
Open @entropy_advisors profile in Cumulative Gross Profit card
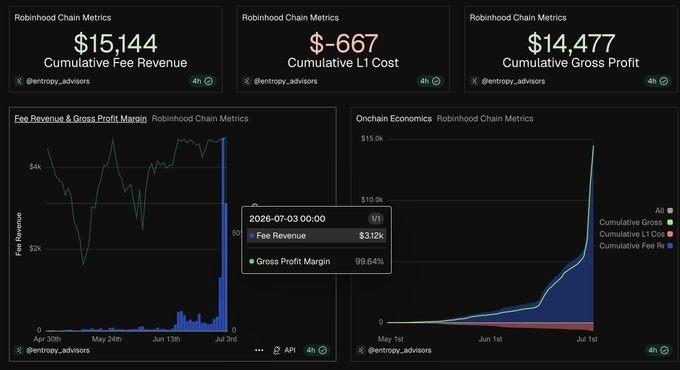coord(513,81)
